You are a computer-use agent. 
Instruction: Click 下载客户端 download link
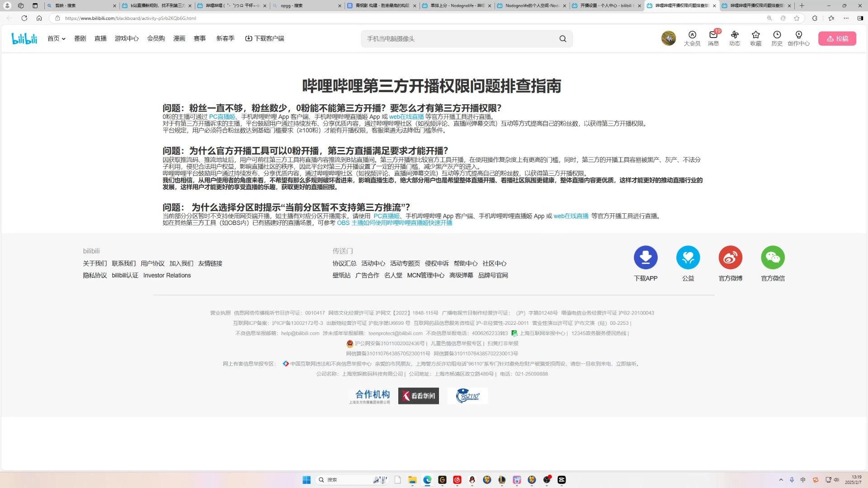click(x=264, y=38)
